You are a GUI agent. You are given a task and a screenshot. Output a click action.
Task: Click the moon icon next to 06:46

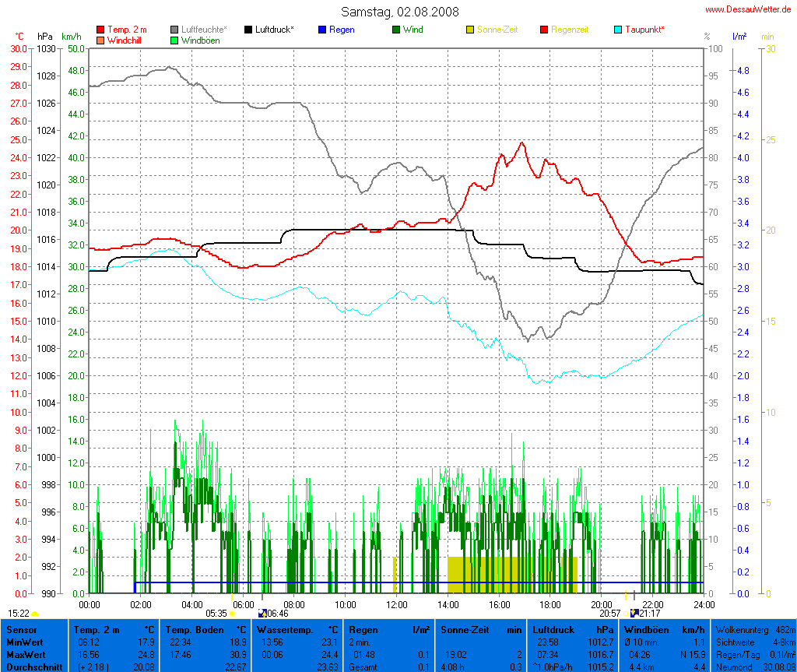tap(262, 614)
